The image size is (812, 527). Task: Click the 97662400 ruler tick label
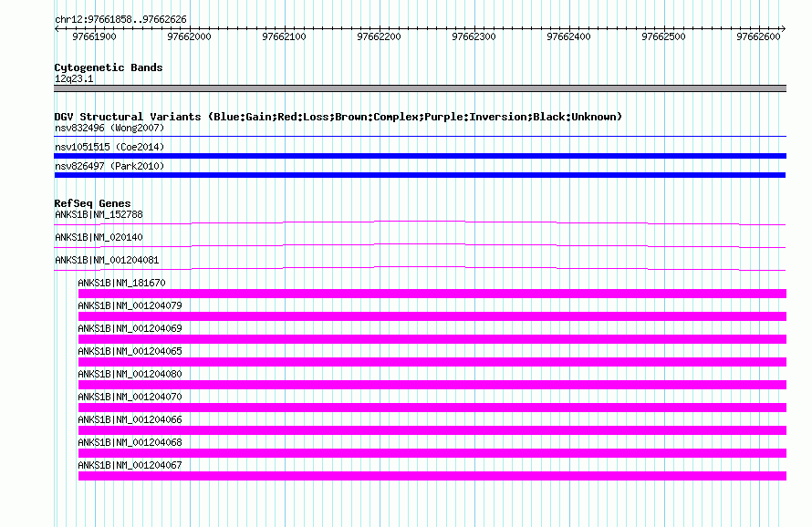(568, 36)
